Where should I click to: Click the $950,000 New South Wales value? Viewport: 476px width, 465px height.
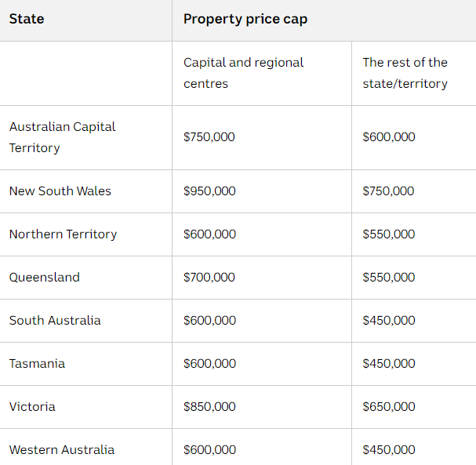[209, 191]
